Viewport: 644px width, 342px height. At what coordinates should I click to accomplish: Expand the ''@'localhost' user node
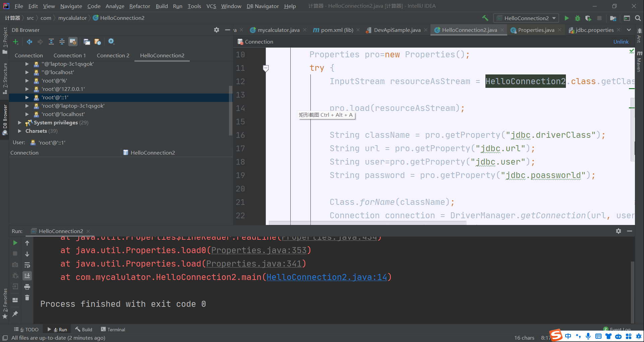pyautogui.click(x=27, y=72)
